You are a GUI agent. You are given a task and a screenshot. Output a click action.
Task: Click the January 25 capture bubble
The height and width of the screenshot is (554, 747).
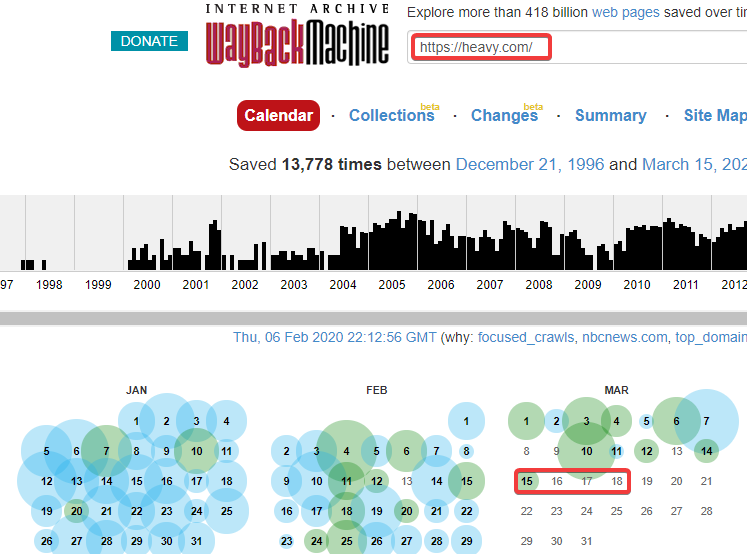(226, 511)
